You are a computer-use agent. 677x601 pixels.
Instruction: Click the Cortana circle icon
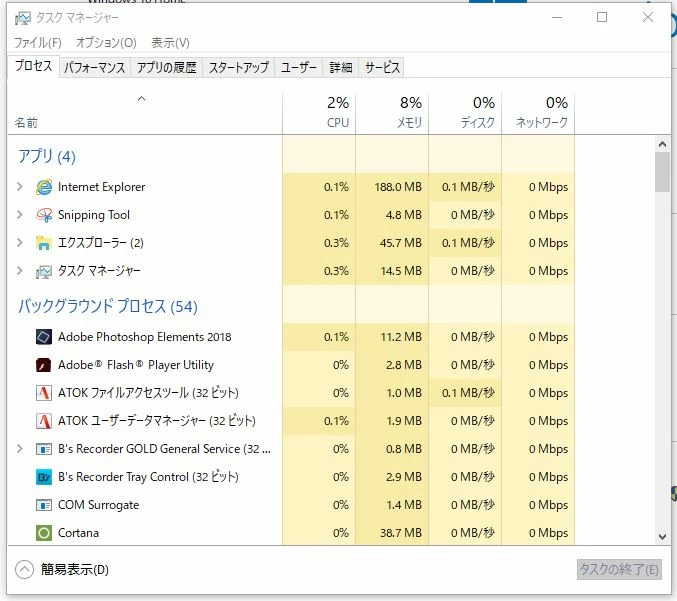click(x=44, y=533)
